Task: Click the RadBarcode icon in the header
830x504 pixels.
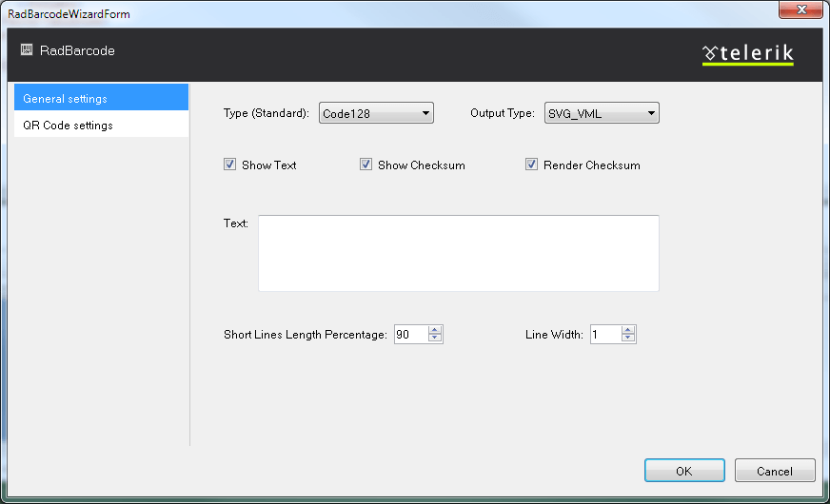Action: point(27,50)
